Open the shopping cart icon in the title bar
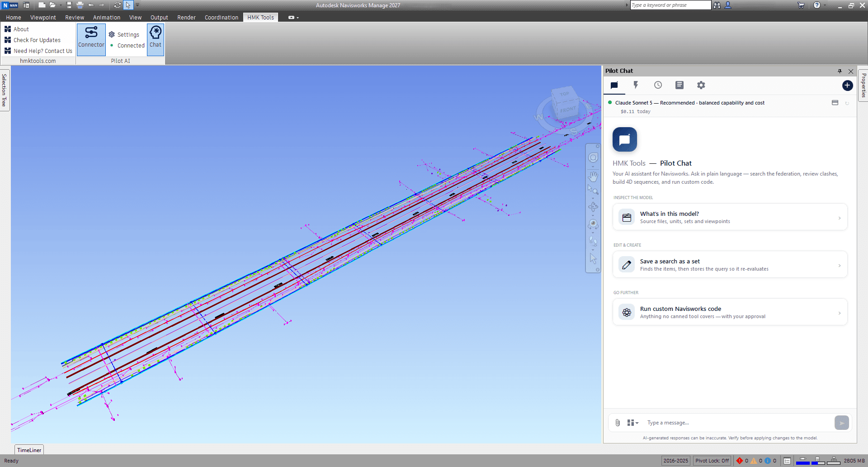The width and height of the screenshot is (868, 467). (801, 5)
